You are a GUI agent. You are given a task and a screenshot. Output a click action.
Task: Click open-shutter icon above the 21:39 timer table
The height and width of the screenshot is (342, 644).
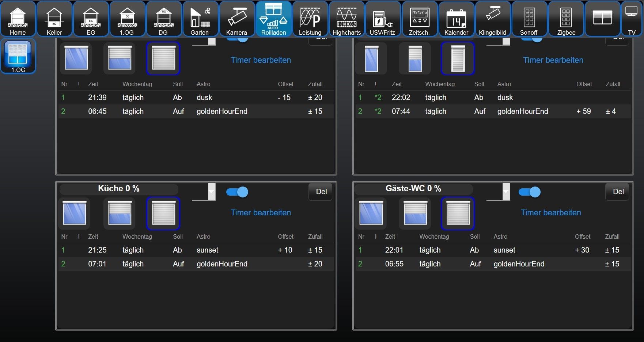(x=76, y=58)
